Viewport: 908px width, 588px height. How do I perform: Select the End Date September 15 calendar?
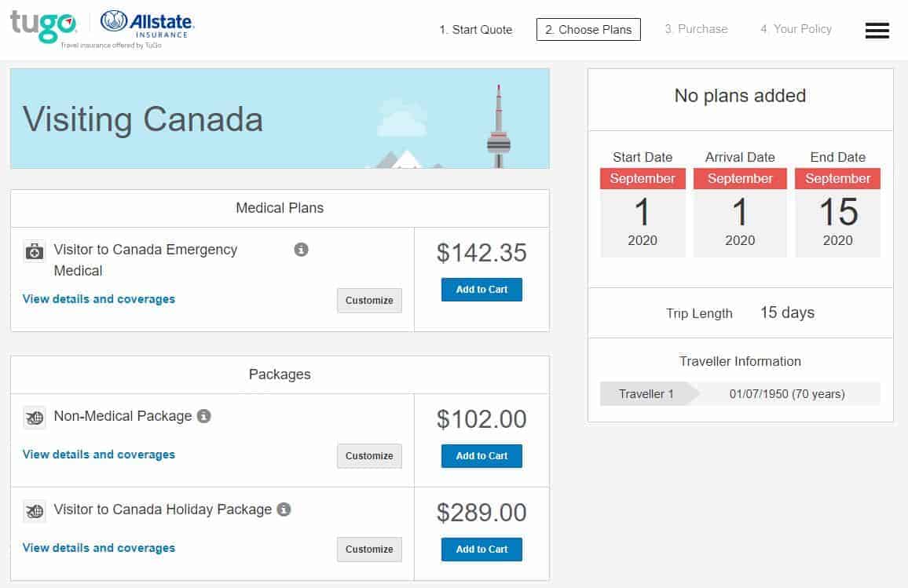(x=837, y=208)
